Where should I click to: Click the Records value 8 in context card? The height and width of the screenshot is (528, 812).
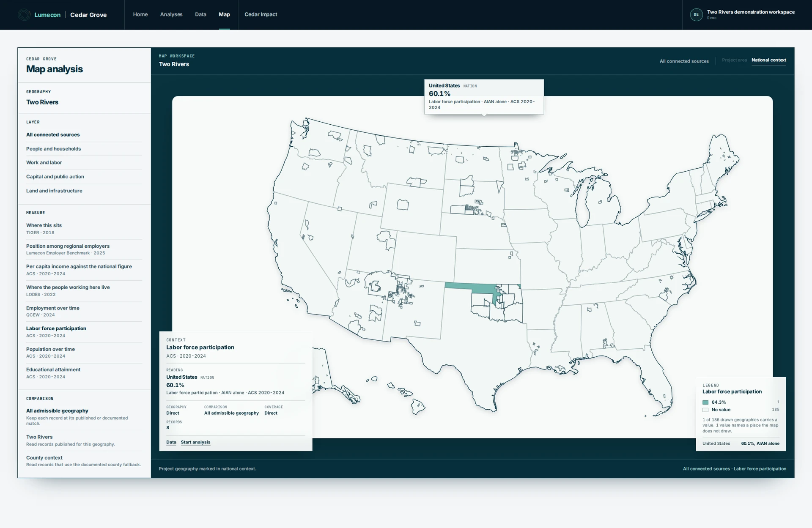pyautogui.click(x=167, y=428)
